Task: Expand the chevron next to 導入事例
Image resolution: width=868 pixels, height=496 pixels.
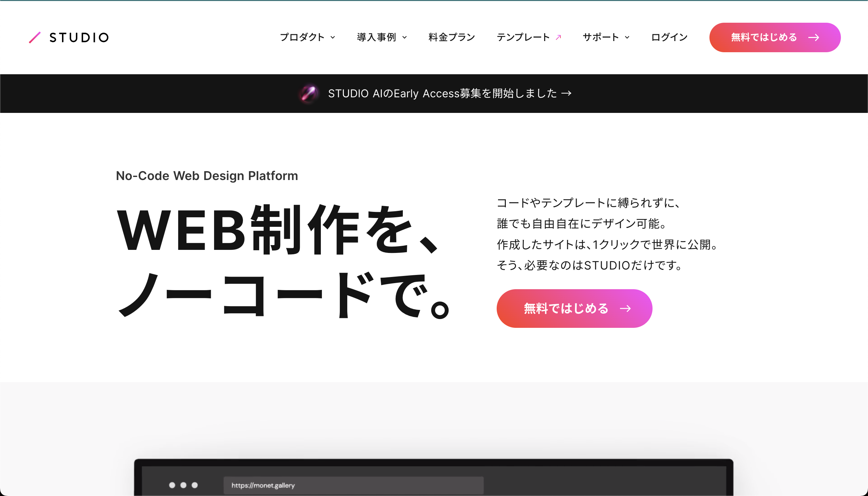Action: tap(405, 38)
